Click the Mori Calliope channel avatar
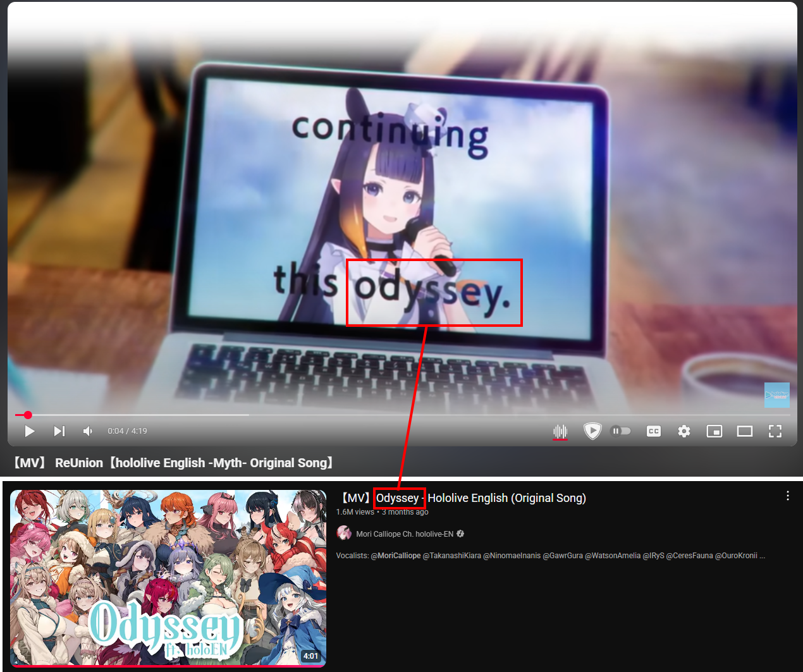The width and height of the screenshot is (803, 672). [344, 533]
